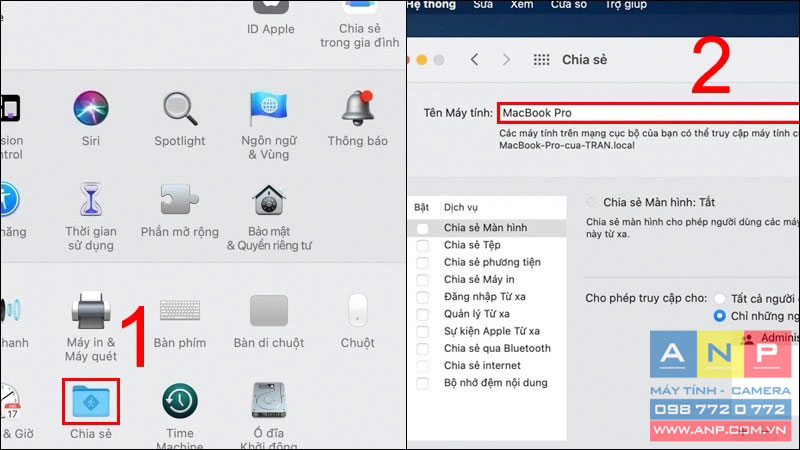
Task: Open the Cửa sổ menu
Action: tap(568, 5)
